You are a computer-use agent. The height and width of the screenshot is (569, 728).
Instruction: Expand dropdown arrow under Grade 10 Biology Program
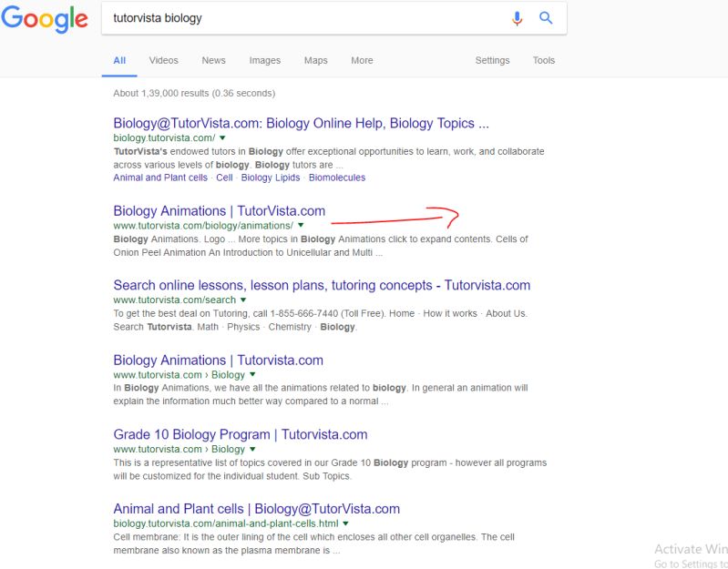click(252, 449)
